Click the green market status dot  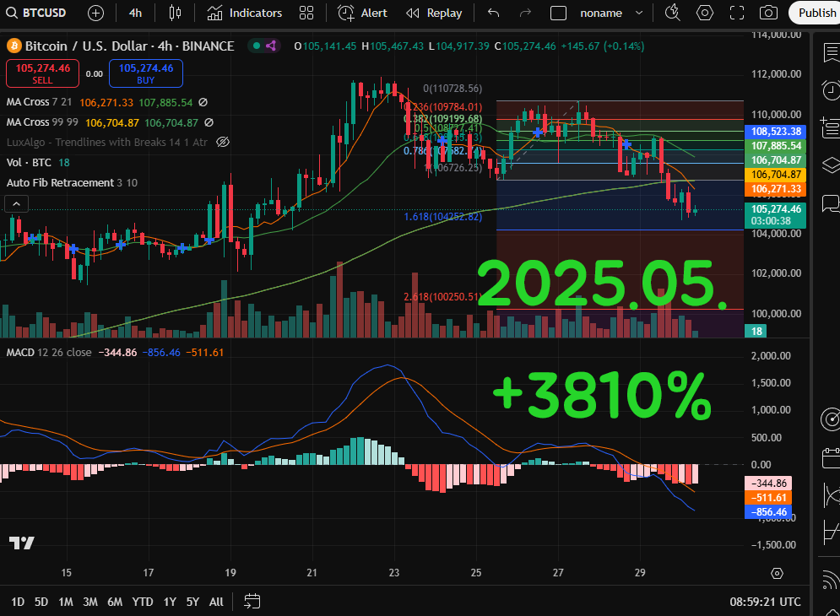coord(257,46)
